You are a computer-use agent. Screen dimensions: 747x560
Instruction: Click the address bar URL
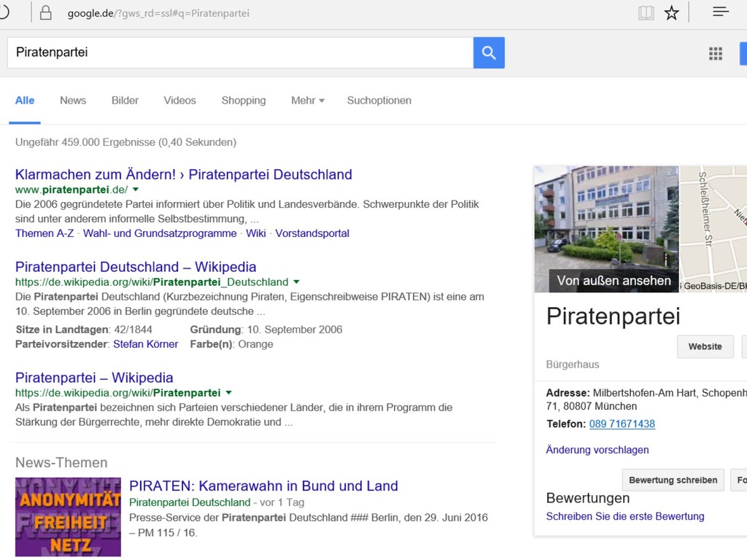[x=158, y=13]
